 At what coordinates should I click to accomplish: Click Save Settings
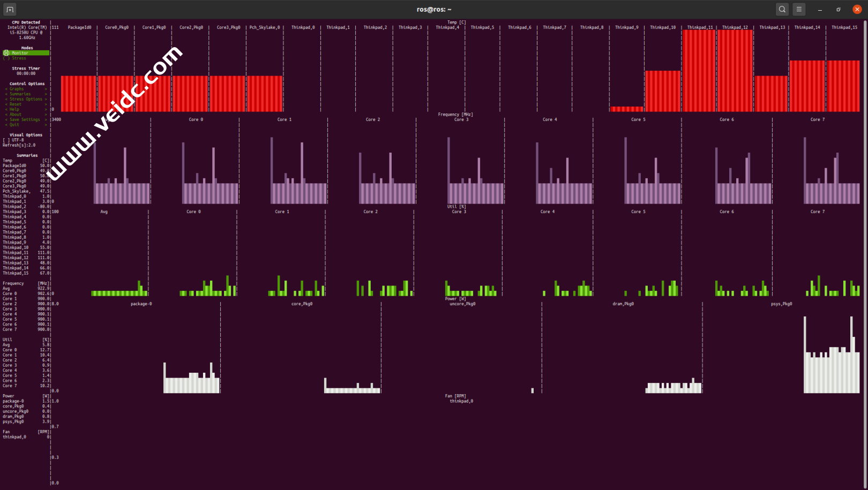click(25, 120)
